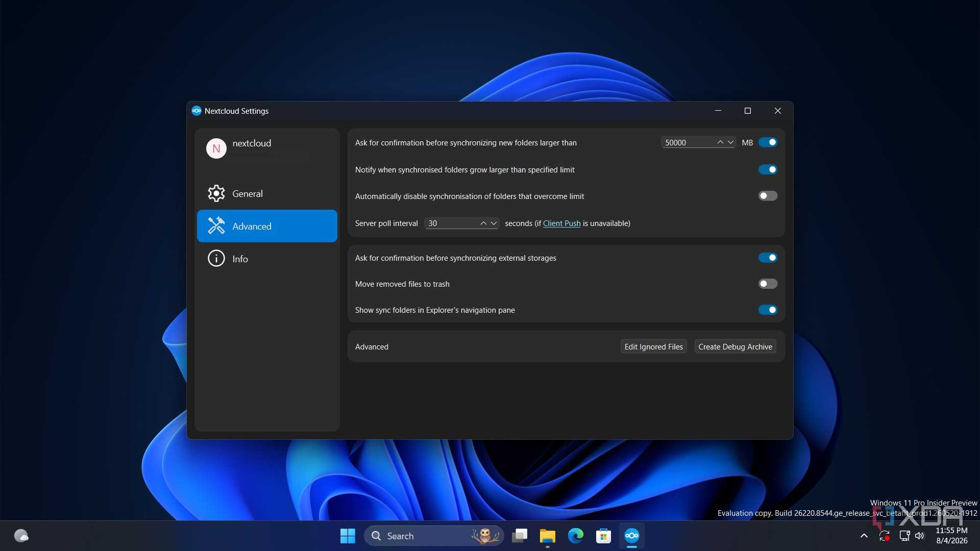Open Task View from the taskbar
Image resolution: width=980 pixels, height=551 pixels.
click(520, 536)
